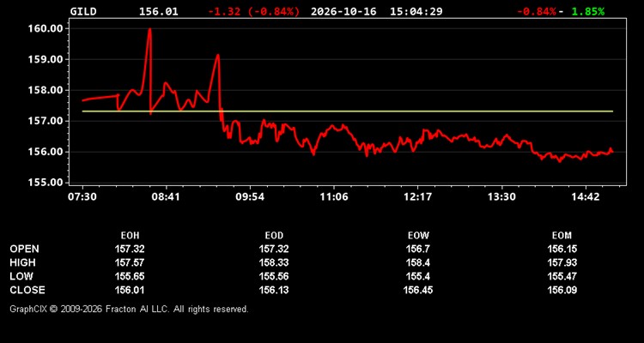Screen dimensions: 644x343
Task: Click EOD low value 155.56
Action: click(274, 276)
